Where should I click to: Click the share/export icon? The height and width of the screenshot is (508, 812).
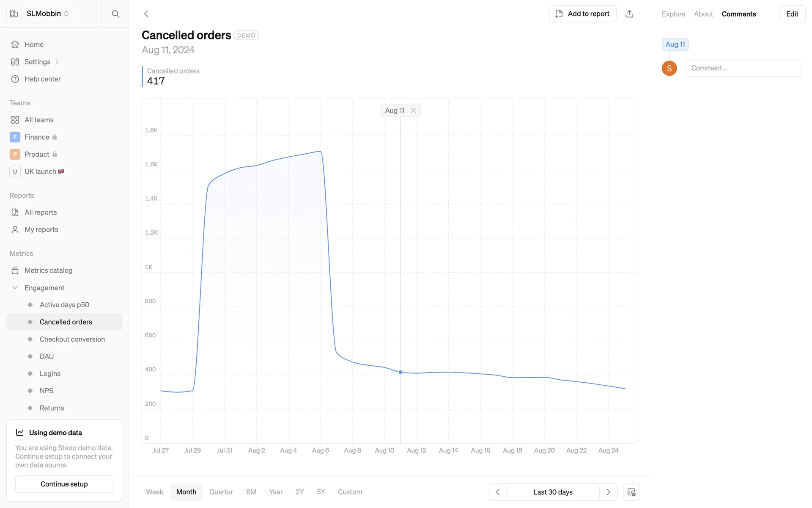pyautogui.click(x=629, y=14)
